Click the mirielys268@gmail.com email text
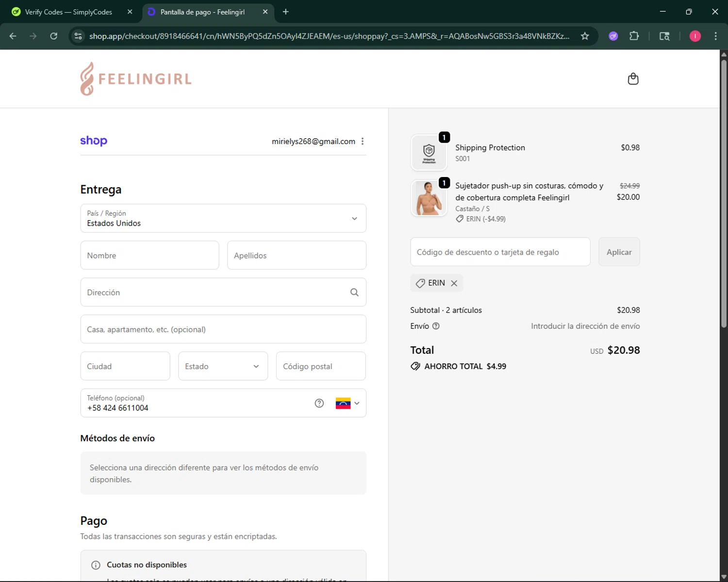The image size is (728, 582). click(x=314, y=141)
